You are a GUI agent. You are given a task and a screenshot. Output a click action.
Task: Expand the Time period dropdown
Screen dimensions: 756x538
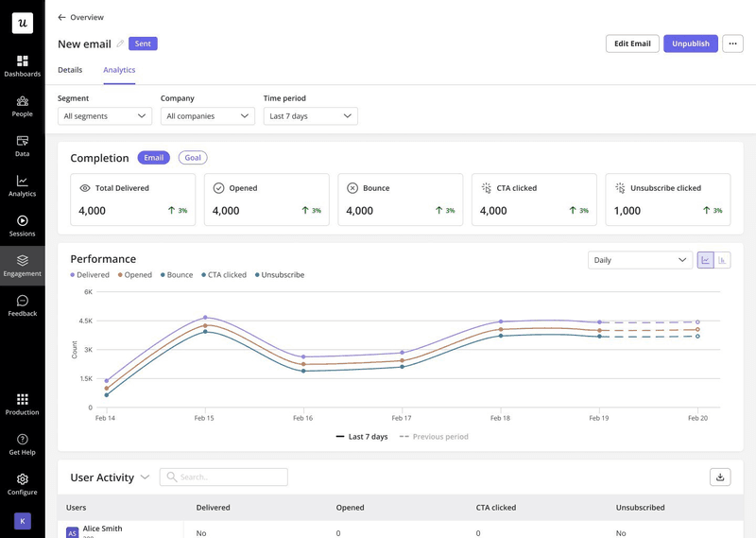[x=310, y=116]
